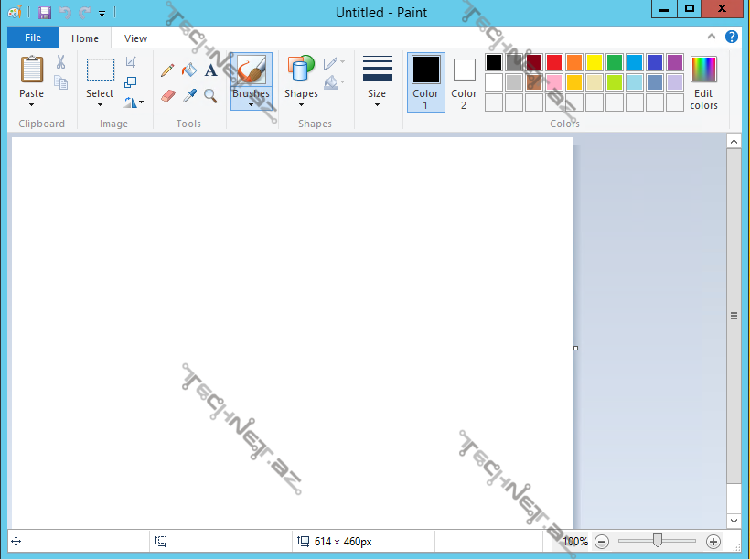Activate the Color 2 background selector
This screenshot has height=560, width=750.
pos(464,81)
